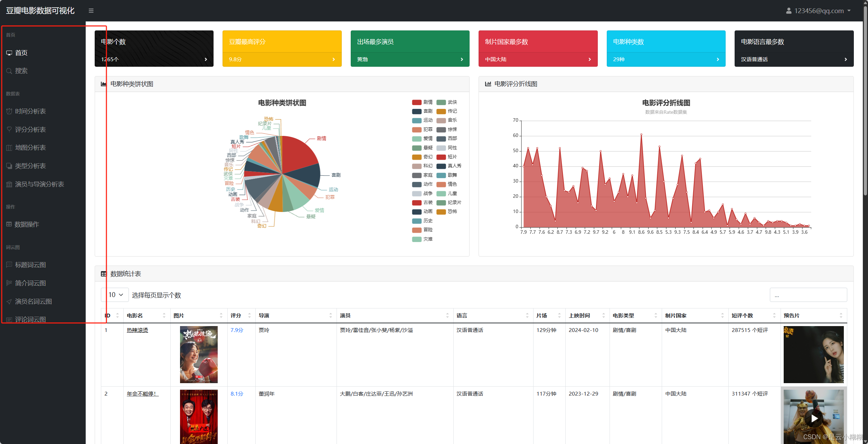This screenshot has width=868, height=444.
Task: Open 类型分析表 in sidebar menu
Action: point(30,166)
